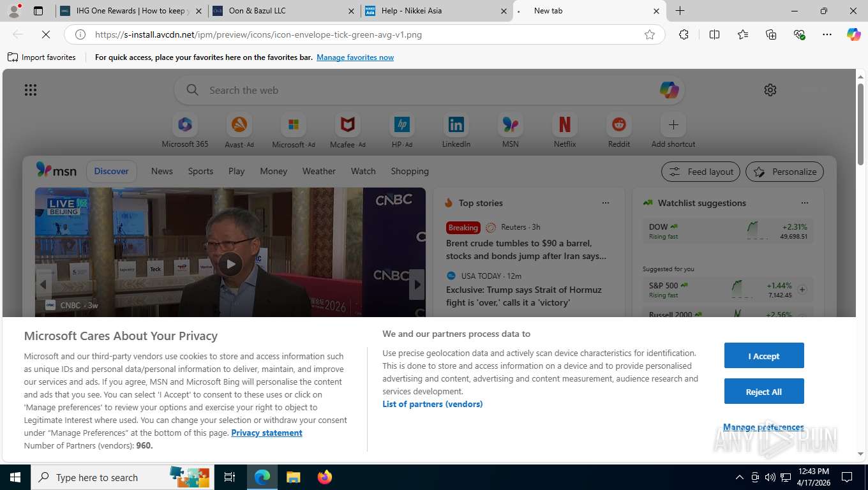
Task: Click Reject All cookie button
Action: coord(764,392)
